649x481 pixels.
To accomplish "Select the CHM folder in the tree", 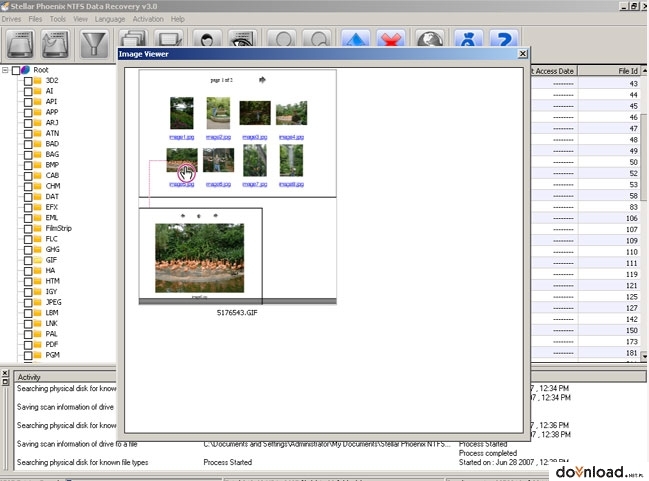I will [53, 186].
